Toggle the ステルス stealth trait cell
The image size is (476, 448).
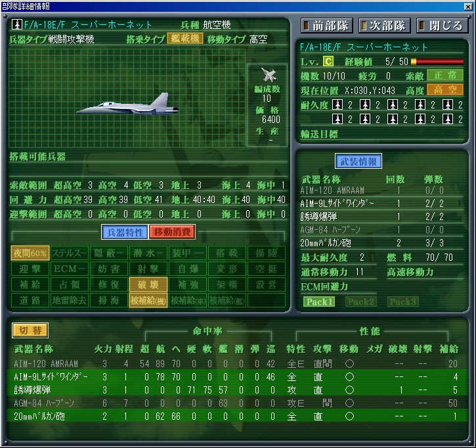[x=70, y=253]
